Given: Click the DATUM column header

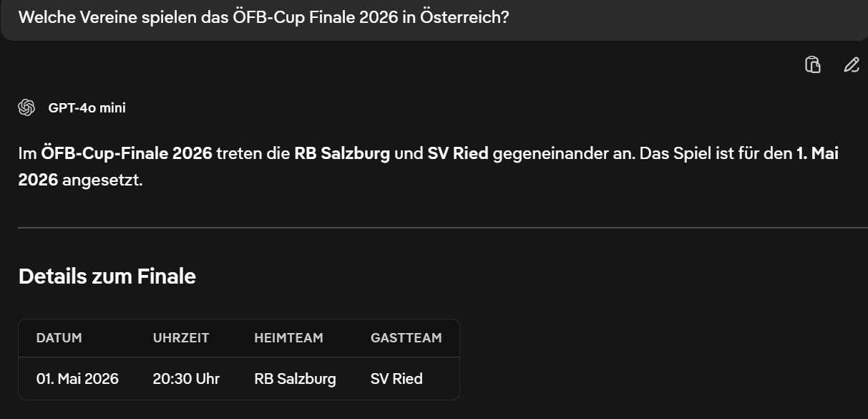Looking at the screenshot, I should pos(59,338).
